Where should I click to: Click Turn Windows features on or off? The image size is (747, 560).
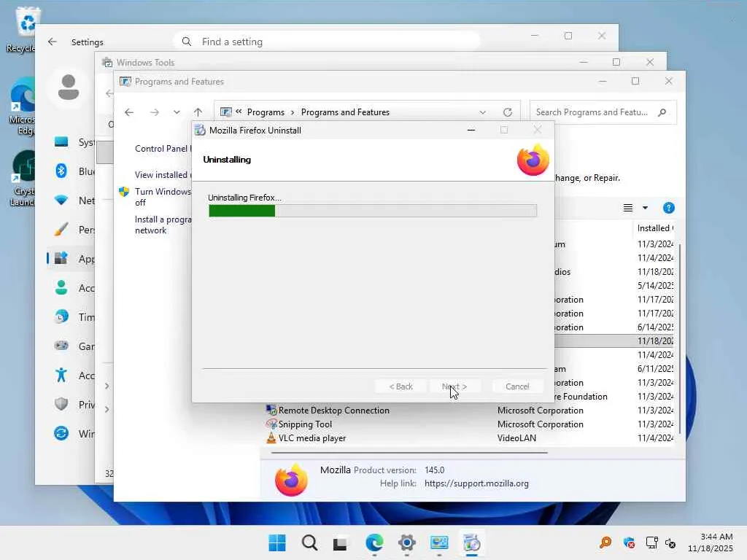coord(163,197)
